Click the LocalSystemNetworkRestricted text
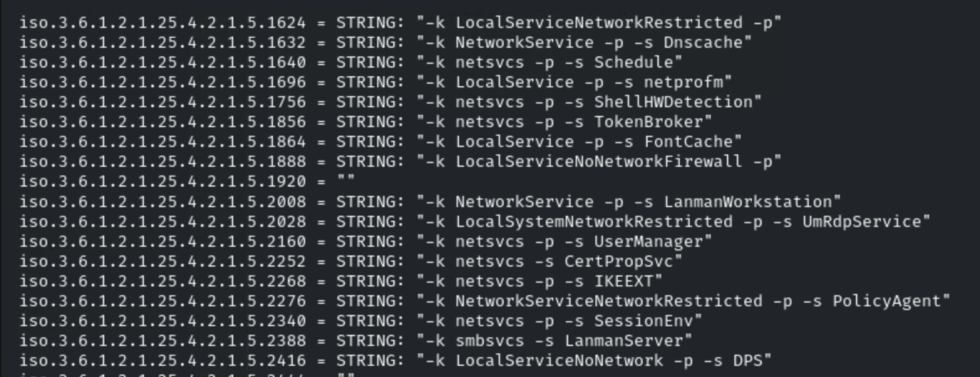This screenshot has width=980, height=377. [594, 222]
